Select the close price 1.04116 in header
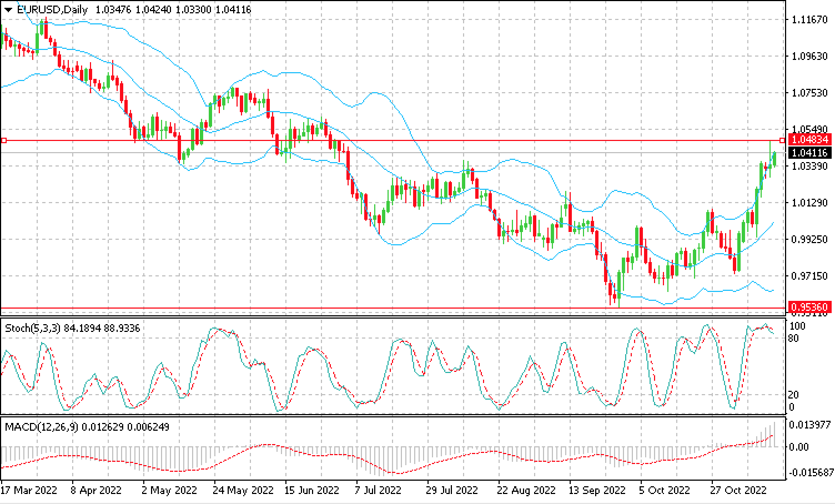Image resolution: width=835 pixels, height=504 pixels. pos(233,10)
